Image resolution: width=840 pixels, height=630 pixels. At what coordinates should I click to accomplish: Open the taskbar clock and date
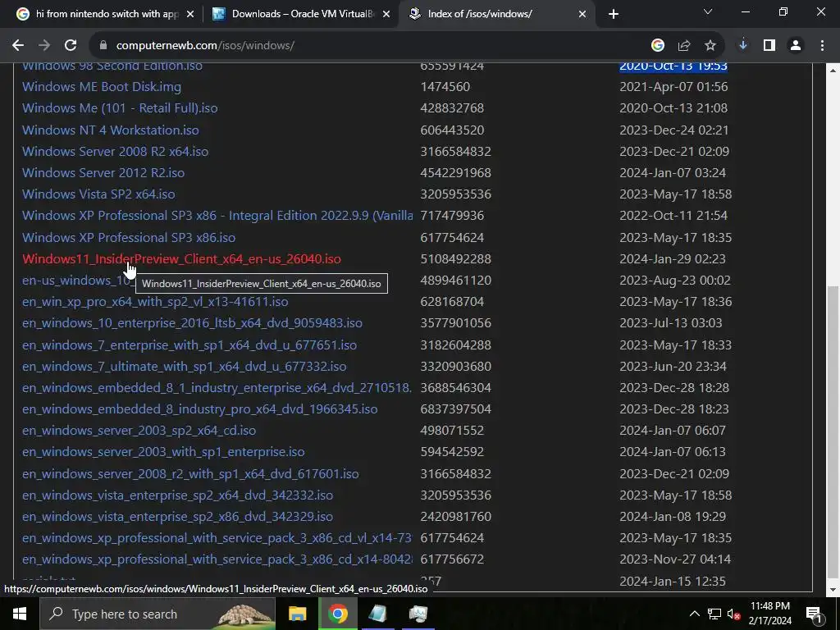click(769, 614)
